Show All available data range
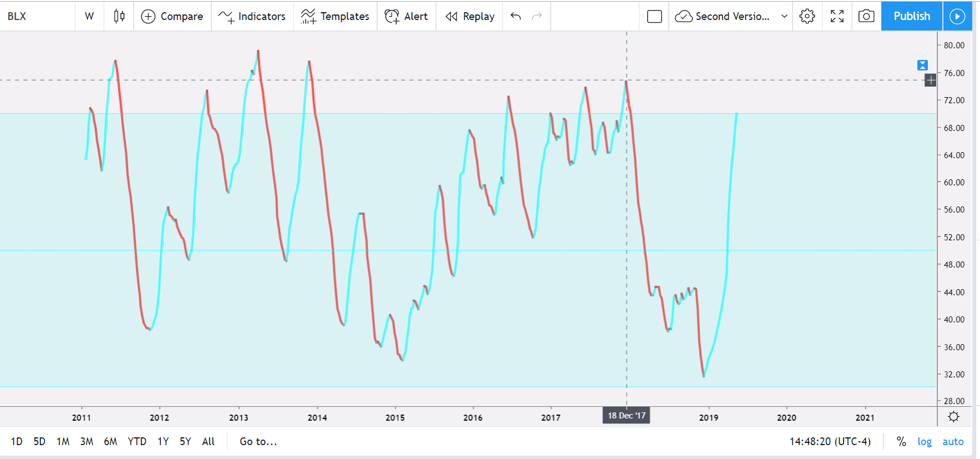This screenshot has width=980, height=459. 208,441
